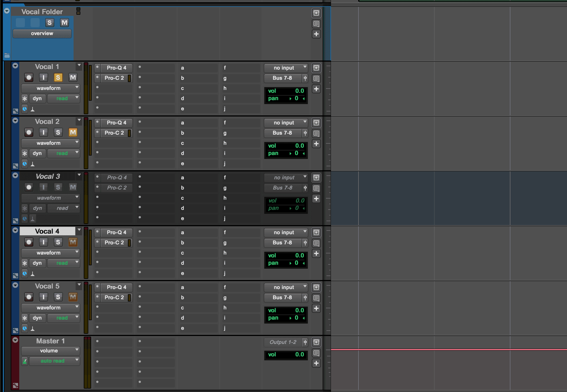Screen dimensions: 567x392
Task: Solo the Vocal Folder track
Action: point(50,23)
